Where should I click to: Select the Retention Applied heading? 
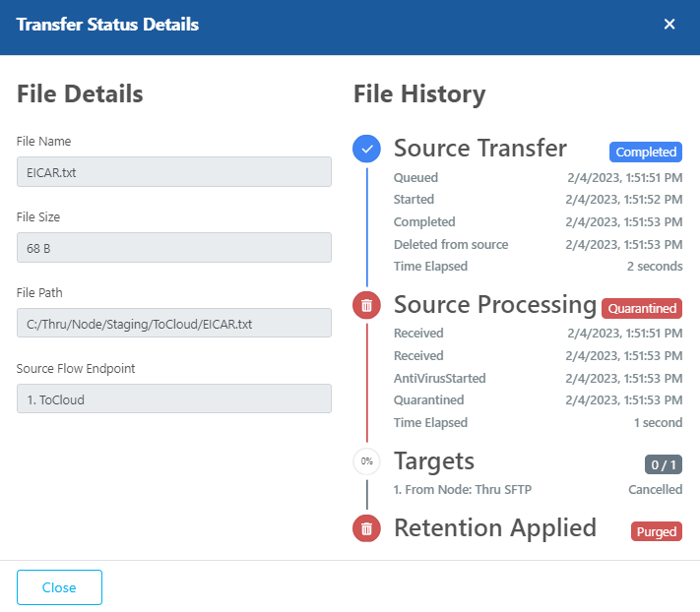[495, 528]
